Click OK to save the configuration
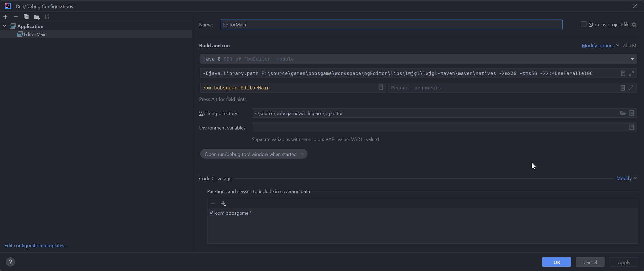This screenshot has width=644, height=271. click(557, 262)
